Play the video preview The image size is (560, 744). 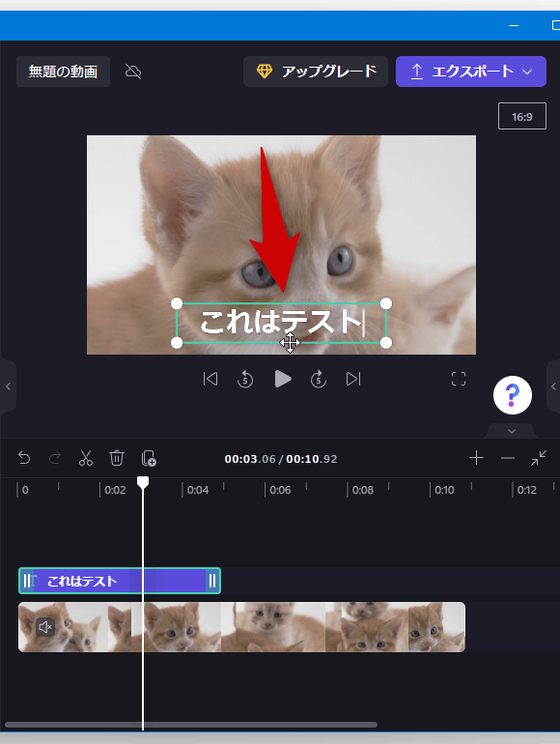(283, 379)
